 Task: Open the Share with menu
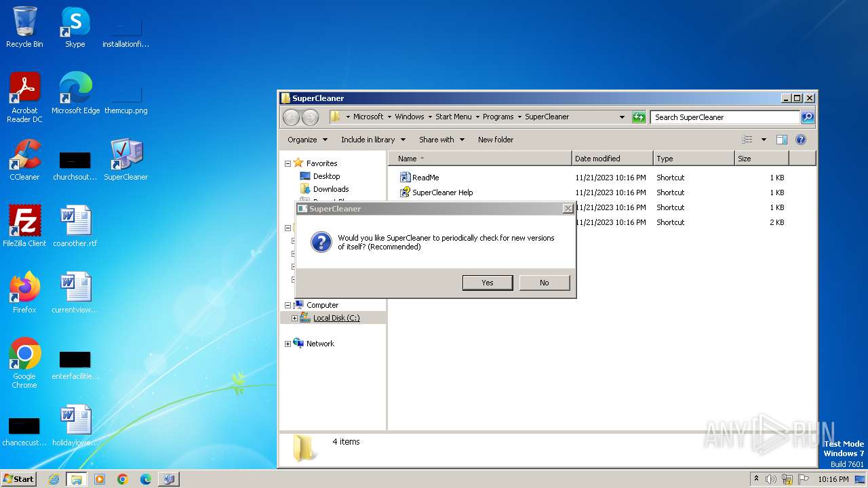click(441, 140)
